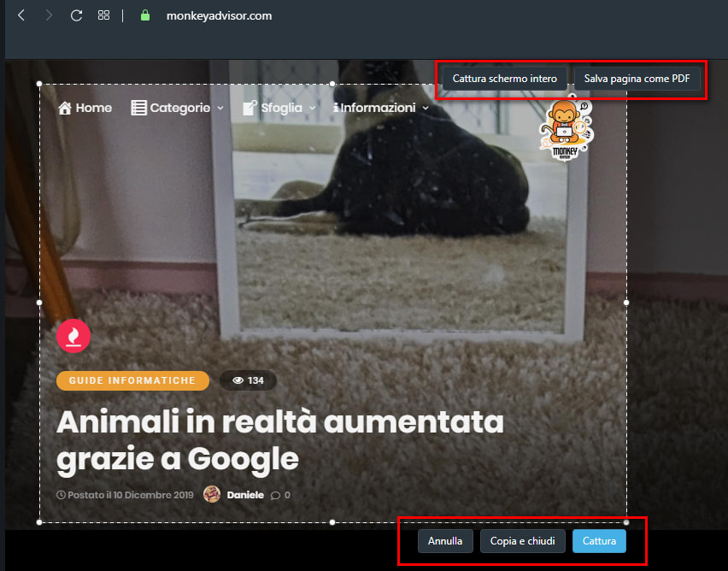Click the bottom-left selection corner handle
The image size is (728, 571).
(39, 522)
